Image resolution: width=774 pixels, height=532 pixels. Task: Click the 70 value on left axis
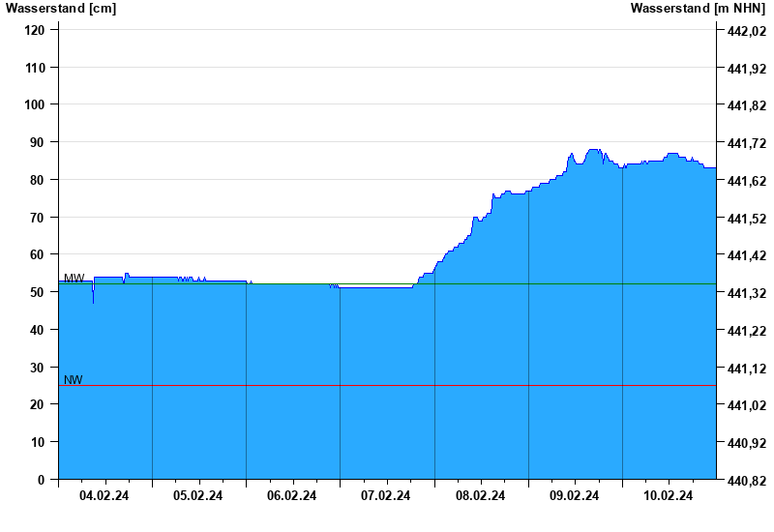coord(38,217)
